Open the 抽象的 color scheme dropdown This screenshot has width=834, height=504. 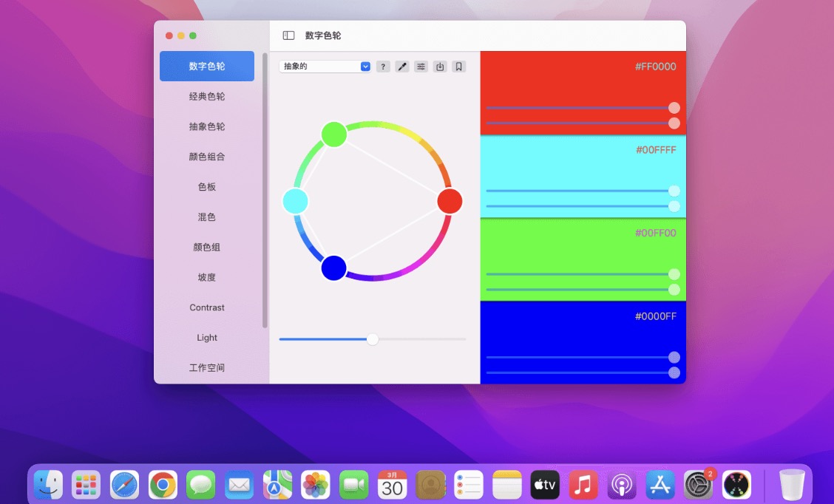[x=325, y=67]
